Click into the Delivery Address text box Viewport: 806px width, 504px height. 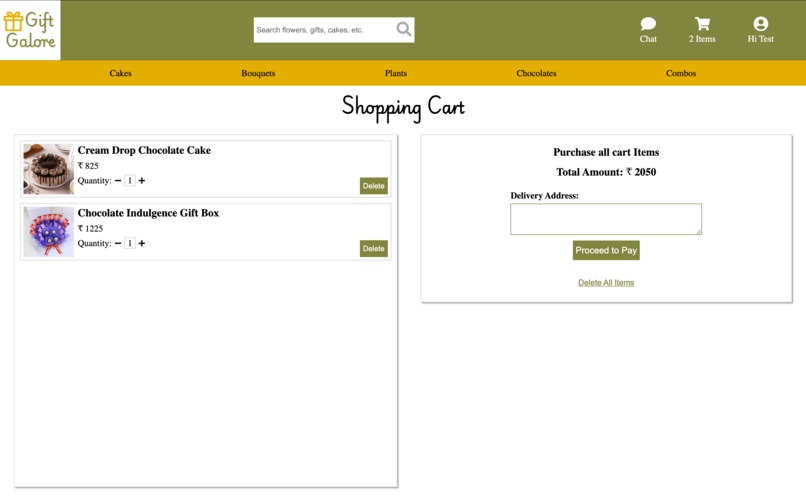(x=606, y=219)
